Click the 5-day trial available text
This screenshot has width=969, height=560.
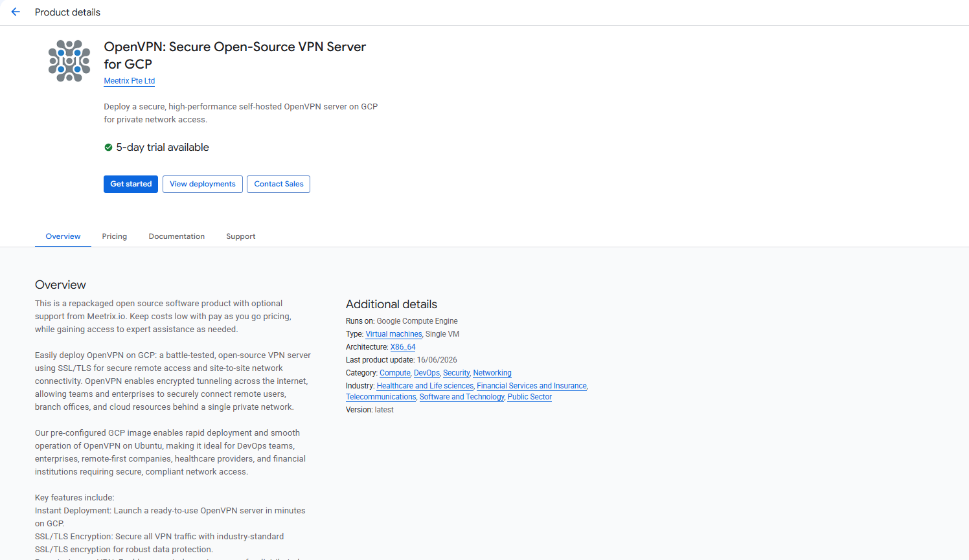coord(163,148)
